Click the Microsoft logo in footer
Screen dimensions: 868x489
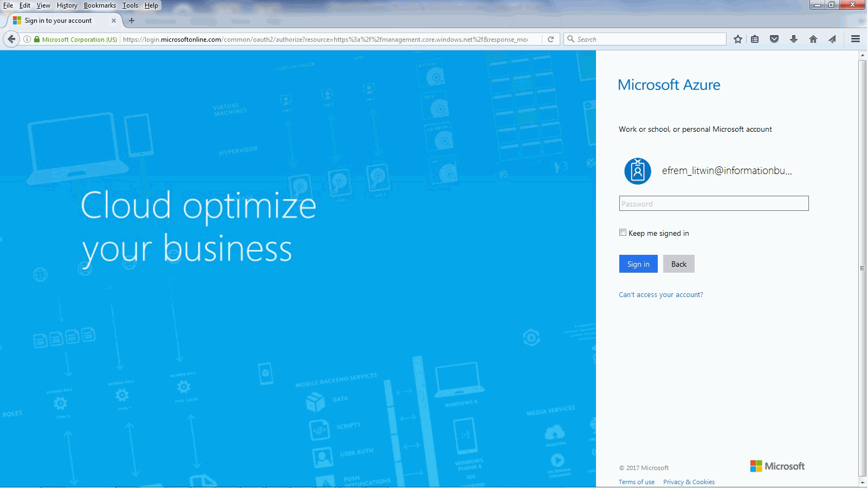(x=777, y=466)
